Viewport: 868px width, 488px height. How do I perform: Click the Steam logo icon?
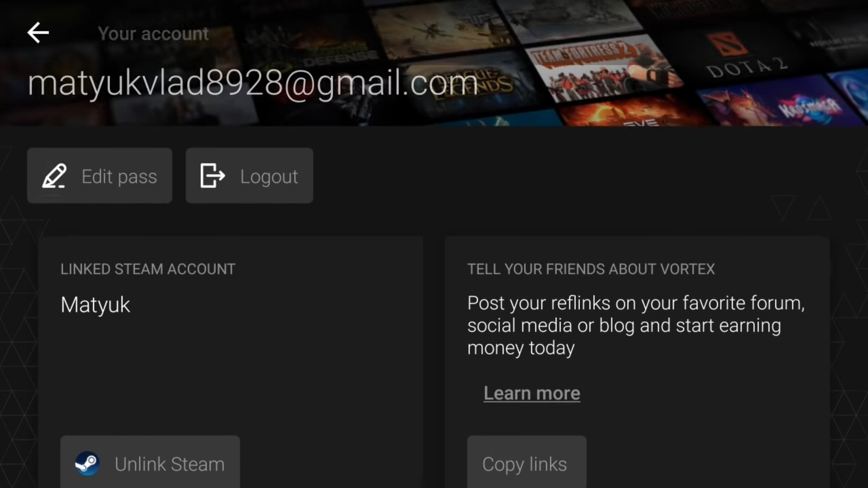[x=87, y=464]
